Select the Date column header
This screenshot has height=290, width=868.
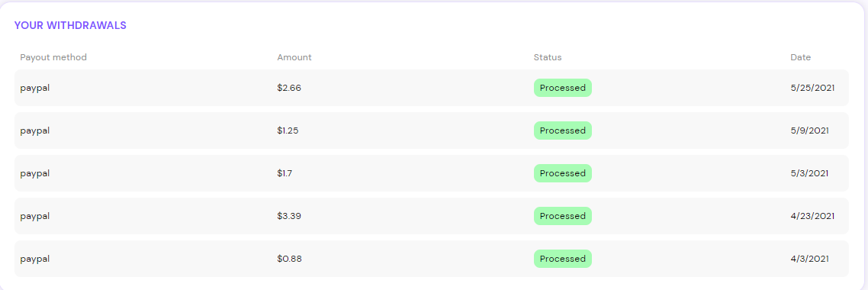pos(800,57)
